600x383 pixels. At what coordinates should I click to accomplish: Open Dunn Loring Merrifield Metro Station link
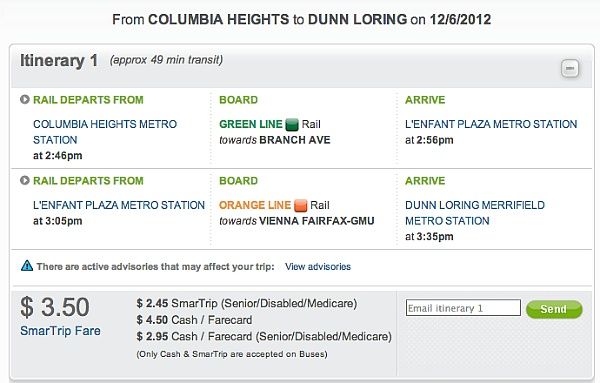[475, 213]
